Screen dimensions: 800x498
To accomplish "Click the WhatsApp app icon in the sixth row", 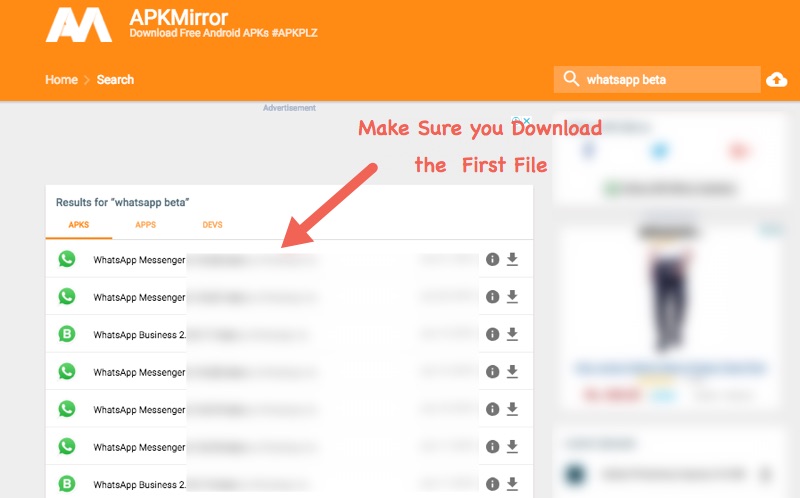I will tap(67, 446).
